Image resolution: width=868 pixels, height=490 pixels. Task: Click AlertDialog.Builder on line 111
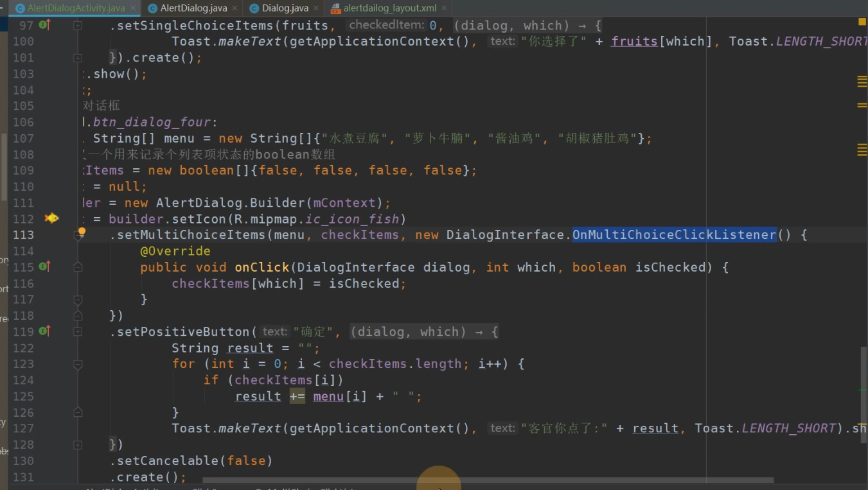coord(231,203)
